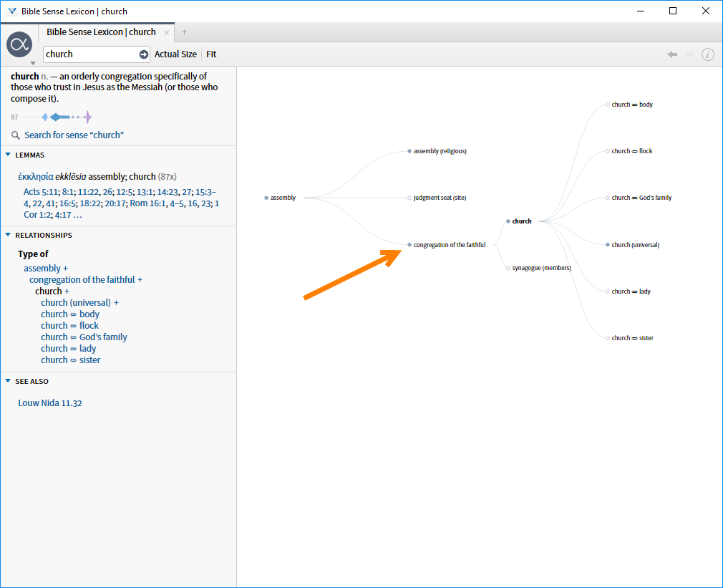Click the church = body graph node
The width and height of the screenshot is (723, 588).
631,105
